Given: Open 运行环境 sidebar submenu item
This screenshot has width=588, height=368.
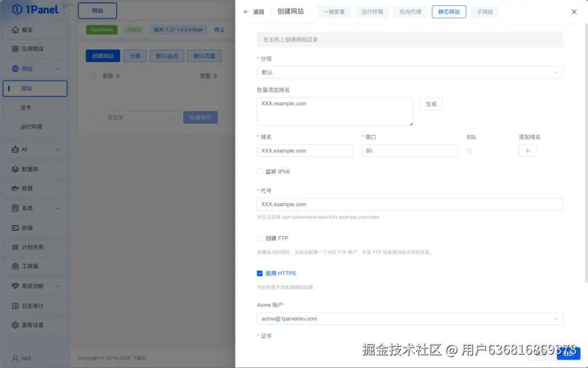Looking at the screenshot, I should (31, 127).
